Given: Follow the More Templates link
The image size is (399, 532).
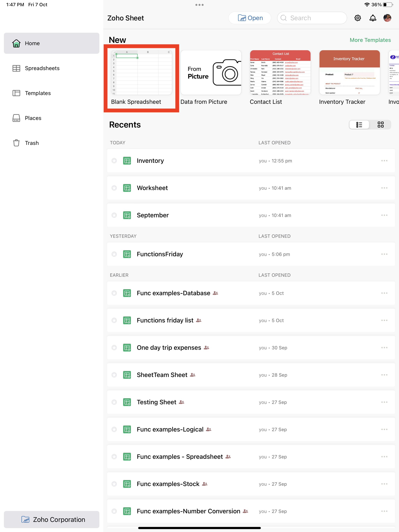Looking at the screenshot, I should coord(370,40).
